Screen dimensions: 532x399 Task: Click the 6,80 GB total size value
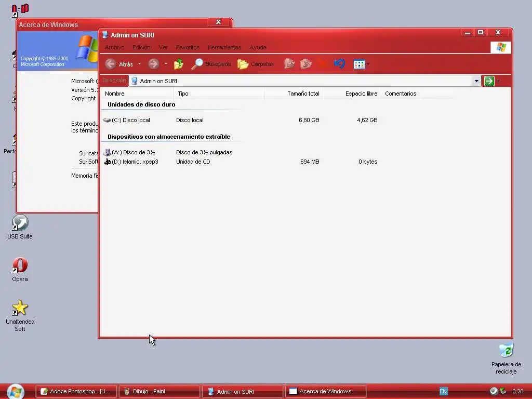click(309, 120)
